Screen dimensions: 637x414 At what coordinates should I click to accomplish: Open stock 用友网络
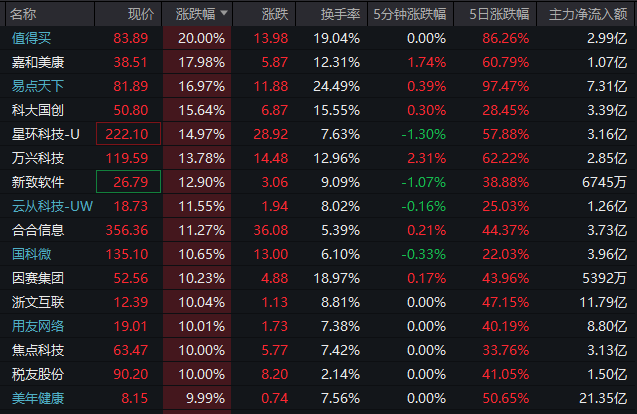click(38, 326)
